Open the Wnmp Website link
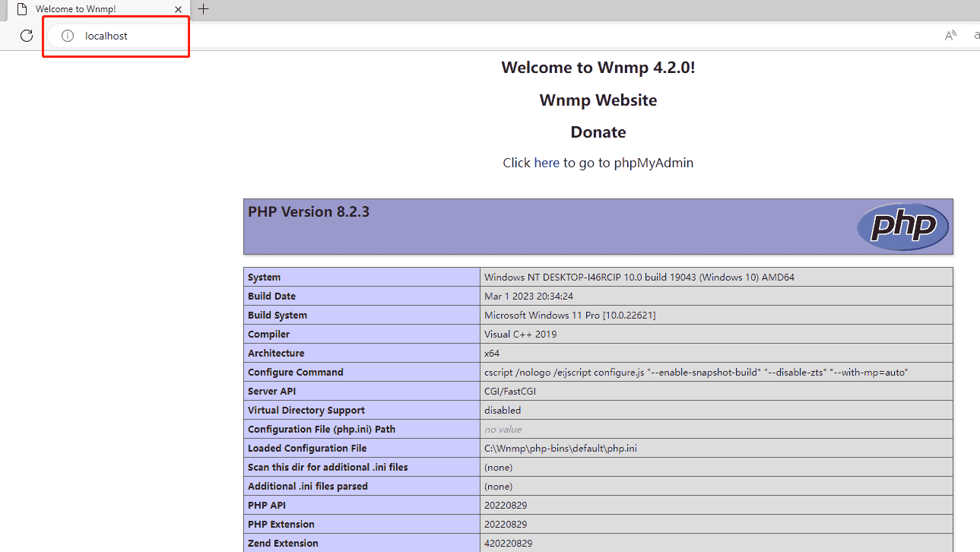The height and width of the screenshot is (552, 980). 598,100
